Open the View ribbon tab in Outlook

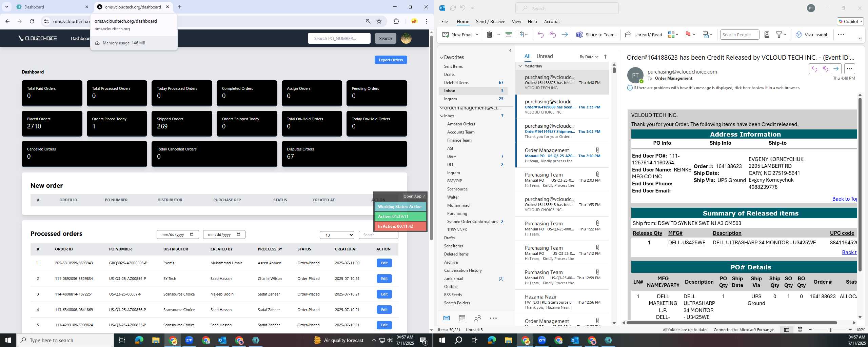point(516,21)
